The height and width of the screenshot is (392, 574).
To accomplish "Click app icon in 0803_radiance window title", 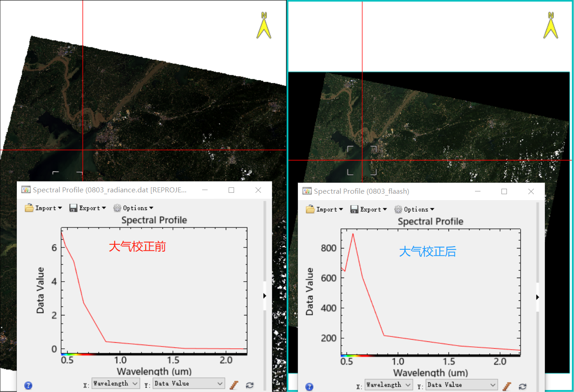I will (x=26, y=190).
